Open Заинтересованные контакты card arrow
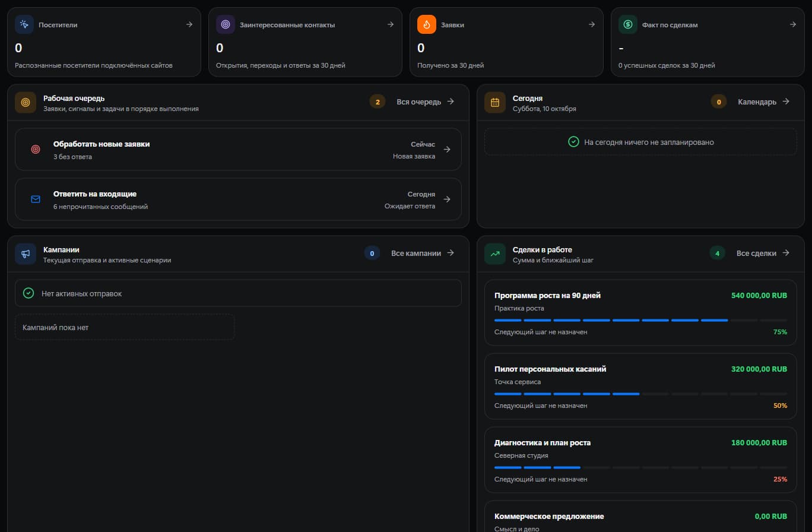 pyautogui.click(x=391, y=24)
